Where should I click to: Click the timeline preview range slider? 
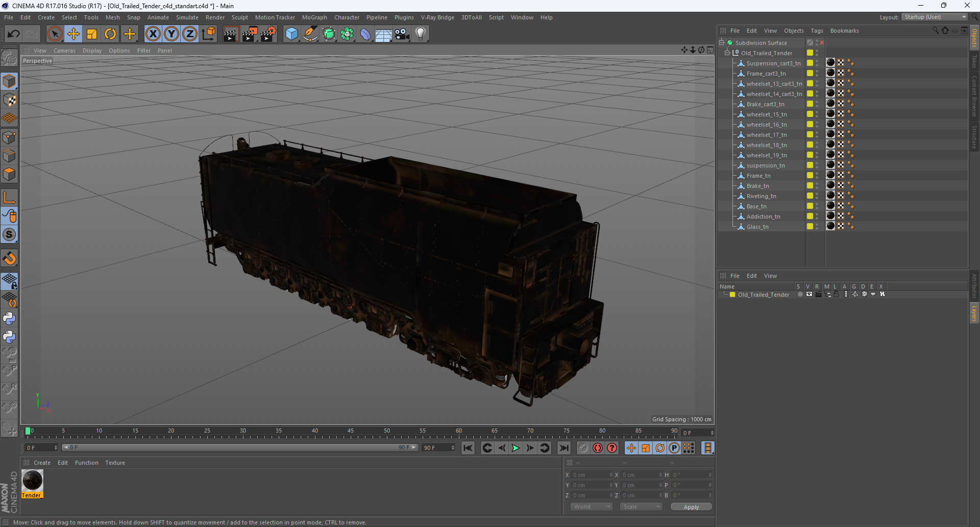(x=240, y=448)
